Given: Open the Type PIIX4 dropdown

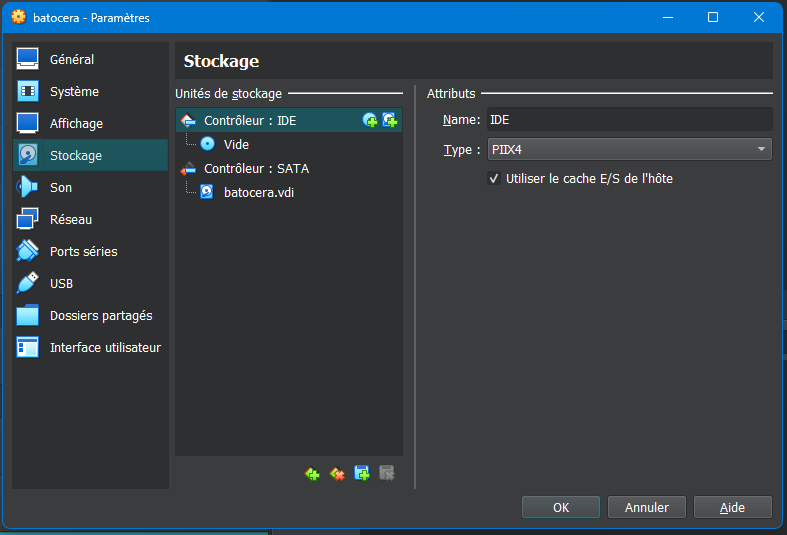Looking at the screenshot, I should 629,150.
